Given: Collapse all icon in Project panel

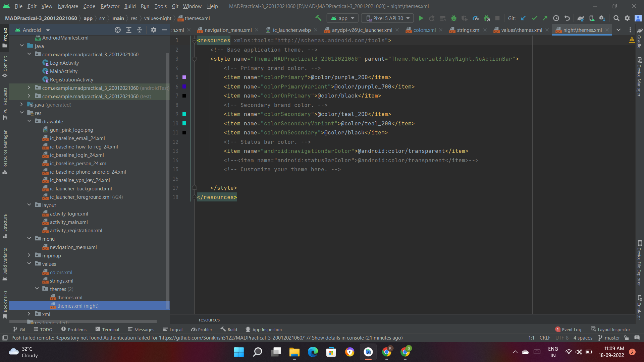Looking at the screenshot, I should tap(140, 30).
